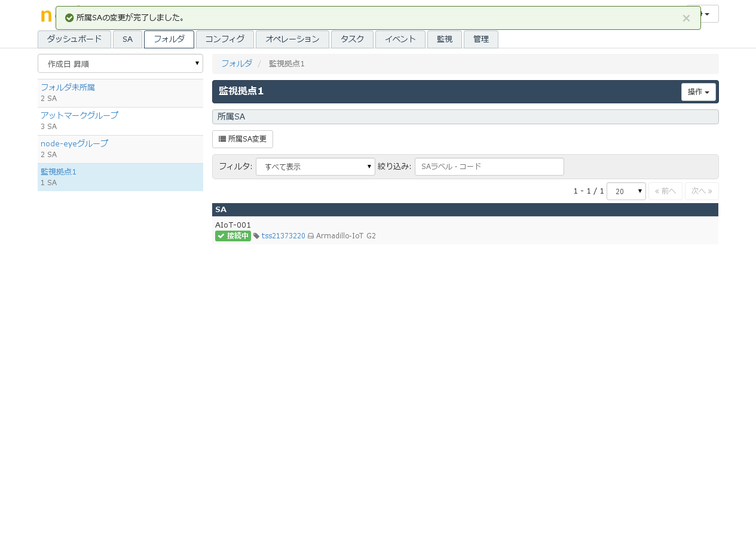Screen dimensions: 756x552
Task: Click the green check icon in the notification
Action: [x=69, y=18]
